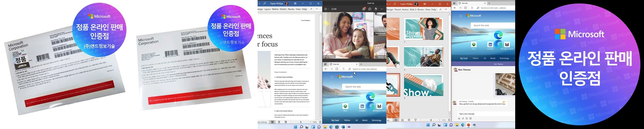The width and height of the screenshot is (644, 129).
Task: Click Type a new message in Ron Thames chat
Action: [486, 114]
